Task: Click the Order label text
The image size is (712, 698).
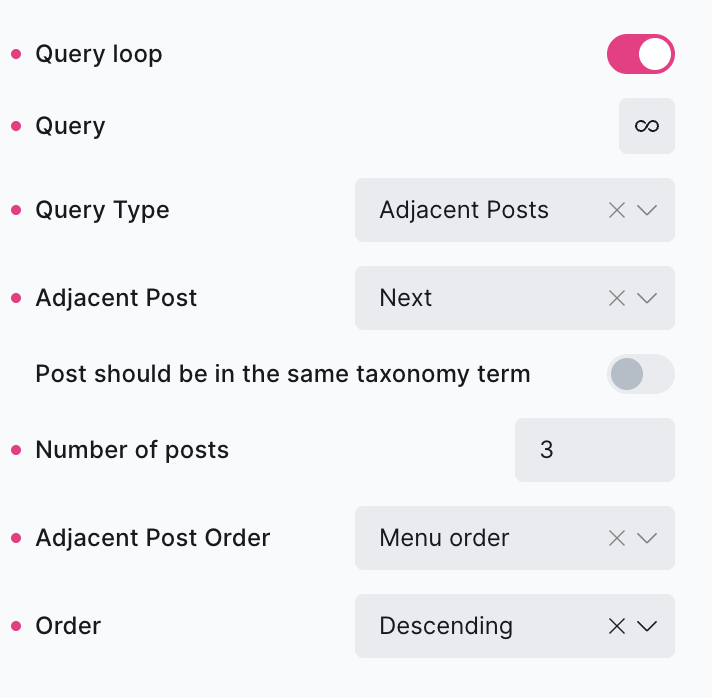Action: click(68, 626)
